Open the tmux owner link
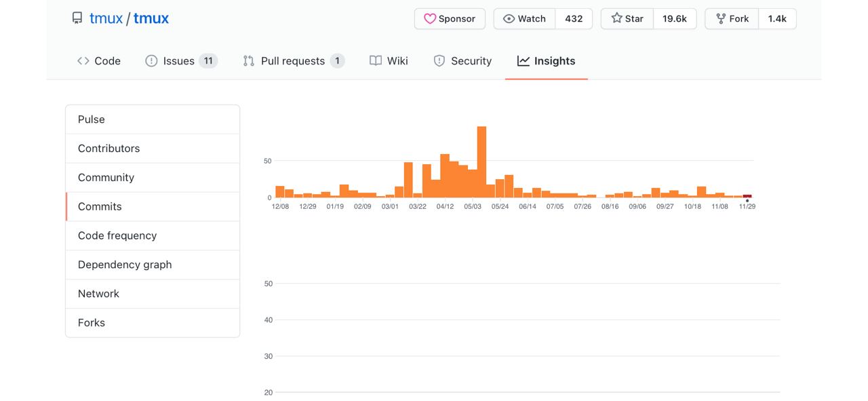Screen dimensions: 868x401 click(106, 18)
